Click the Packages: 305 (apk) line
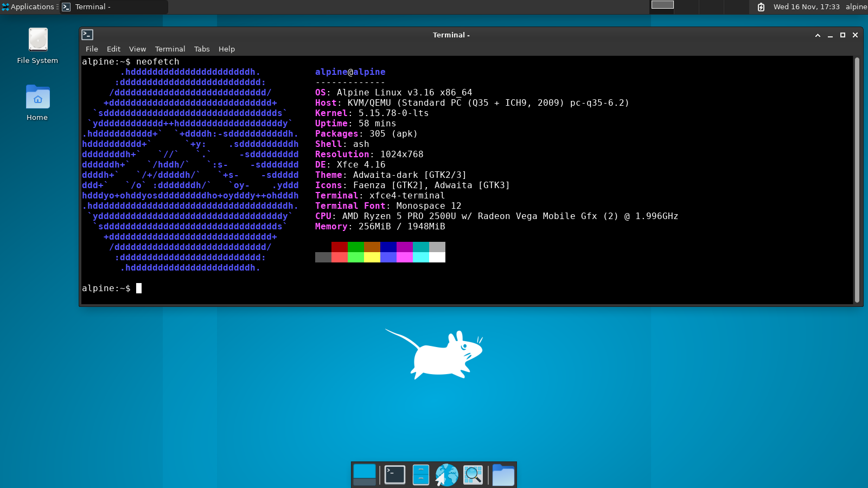 pos(367,134)
